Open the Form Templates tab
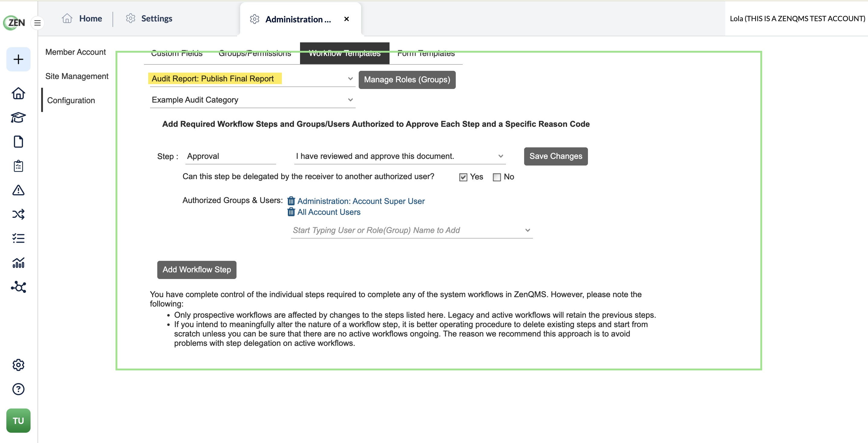Screen dimensions: 868x443 click(x=426, y=54)
